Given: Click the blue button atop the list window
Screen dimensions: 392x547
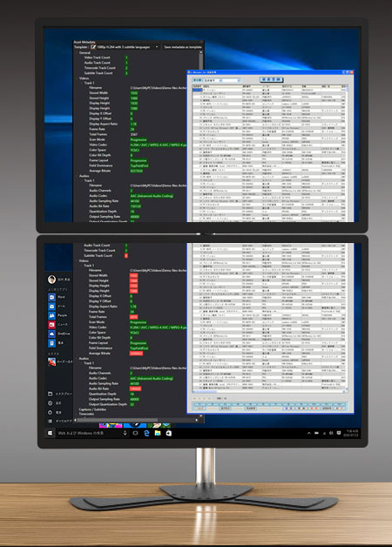Looking at the screenshot, I should 271,80.
